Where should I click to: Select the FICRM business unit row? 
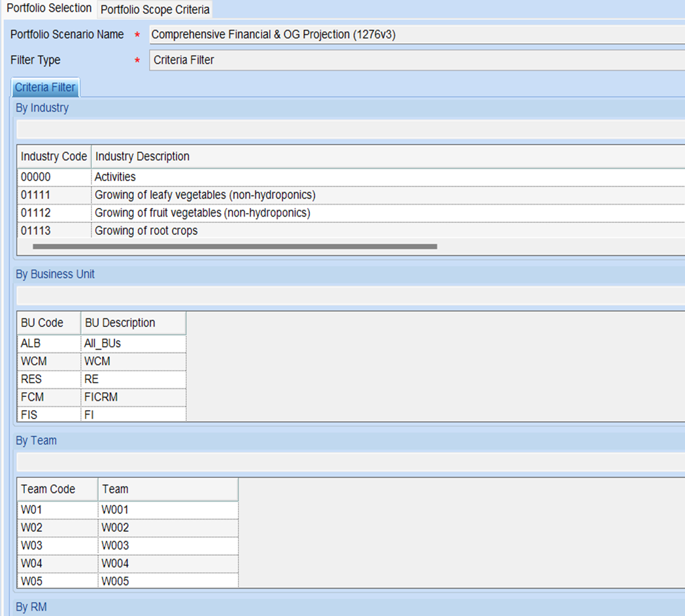[101, 397]
